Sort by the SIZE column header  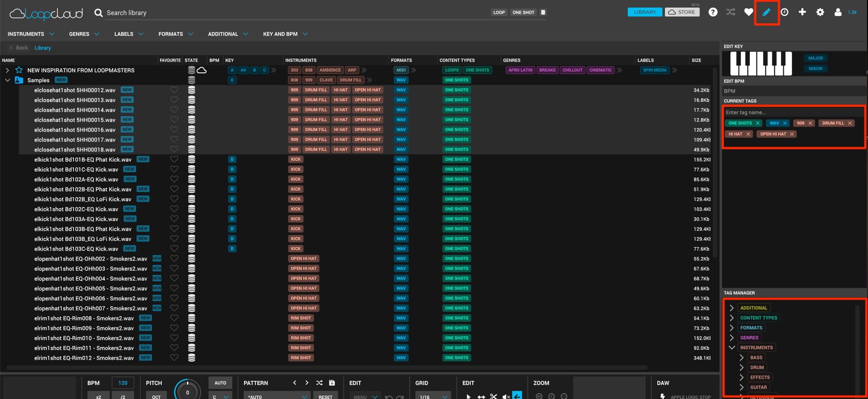point(696,60)
